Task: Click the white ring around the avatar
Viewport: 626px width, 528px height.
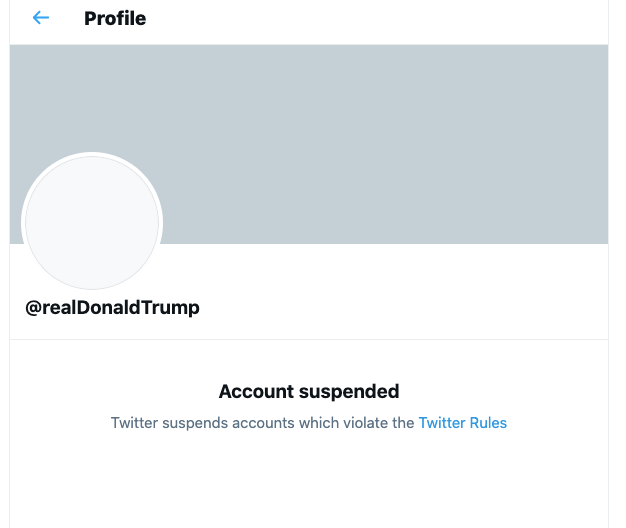Action: (92, 154)
